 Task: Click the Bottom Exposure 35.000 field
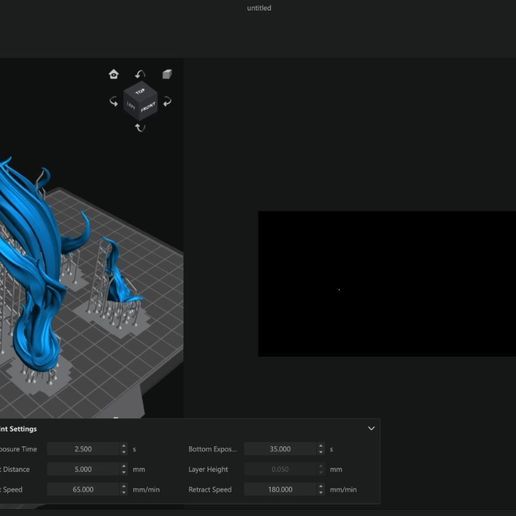280,449
